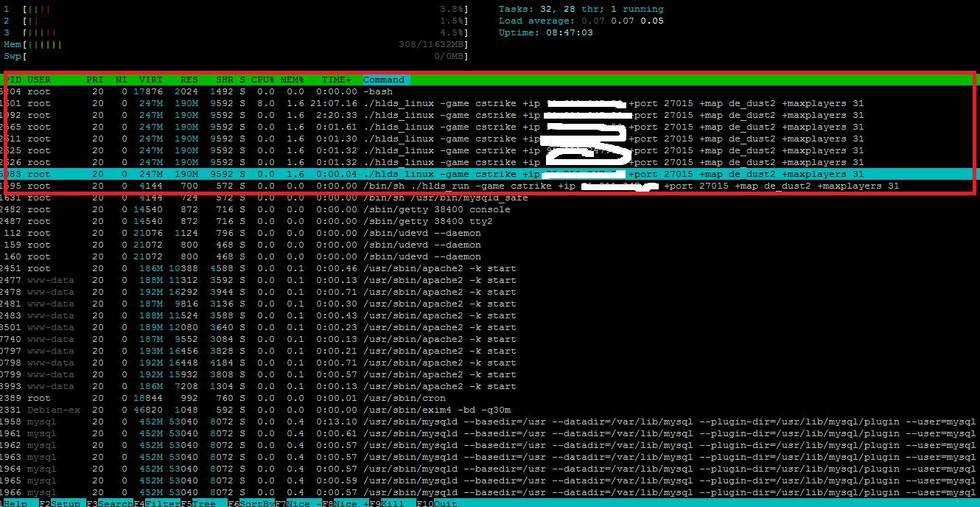The height and width of the screenshot is (507, 980).
Task: Select the udevd process row with PID 160
Action: tap(490, 256)
